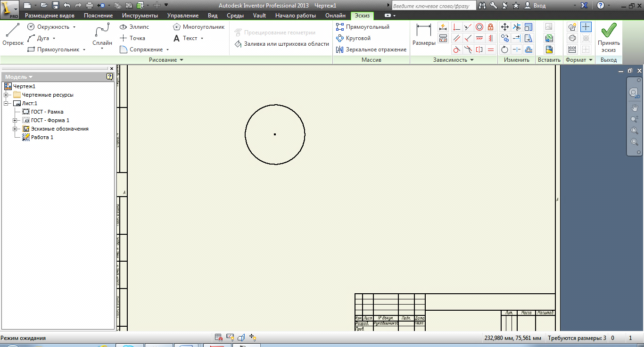Toggle the highlighted centerpoint format button
The image size is (644, 347).
(586, 27)
